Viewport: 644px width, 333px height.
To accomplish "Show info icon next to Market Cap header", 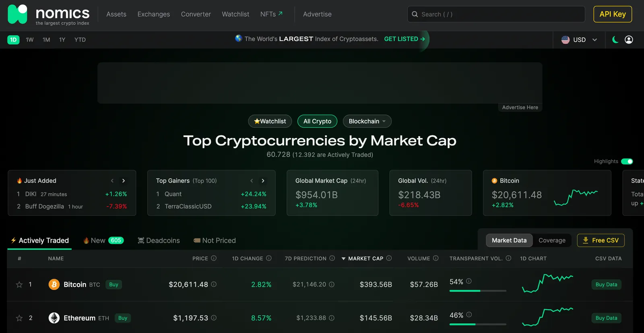I will click(389, 258).
